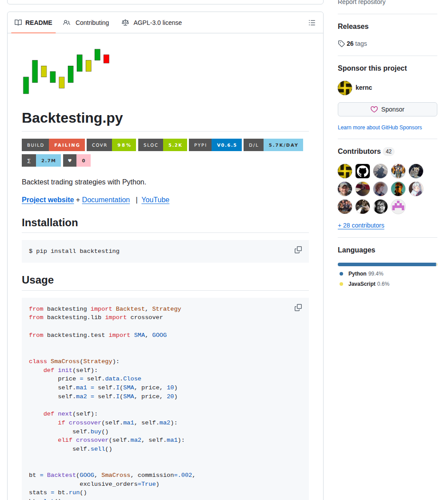Click the Backtesting.py heading
The image size is (448, 500).
pos(72,118)
